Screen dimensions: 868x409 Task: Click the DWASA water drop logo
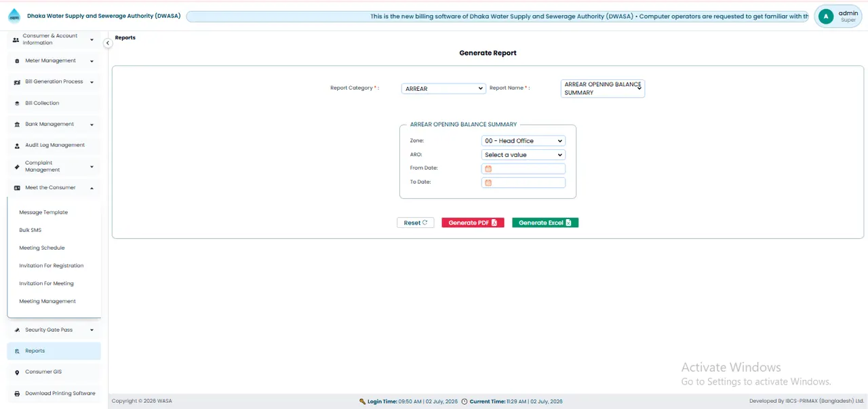(14, 16)
